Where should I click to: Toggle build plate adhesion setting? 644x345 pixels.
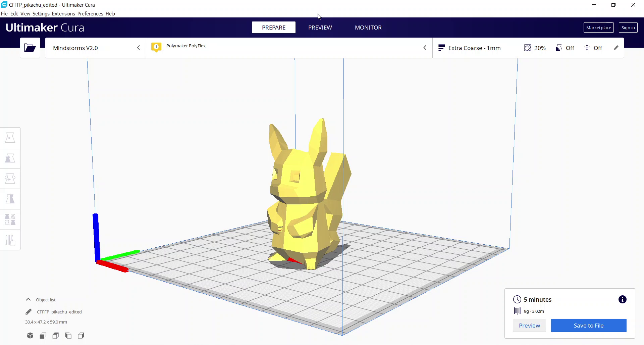tap(593, 48)
